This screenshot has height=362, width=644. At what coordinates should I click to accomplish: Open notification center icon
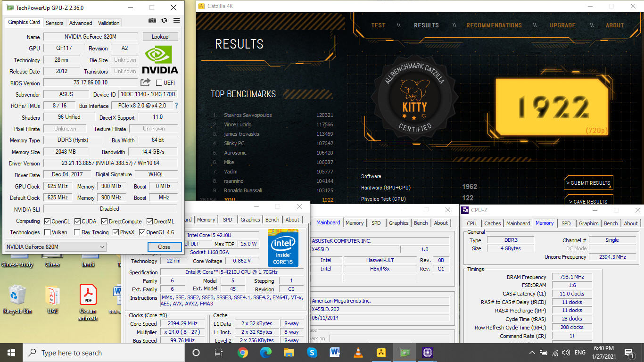tap(629, 353)
